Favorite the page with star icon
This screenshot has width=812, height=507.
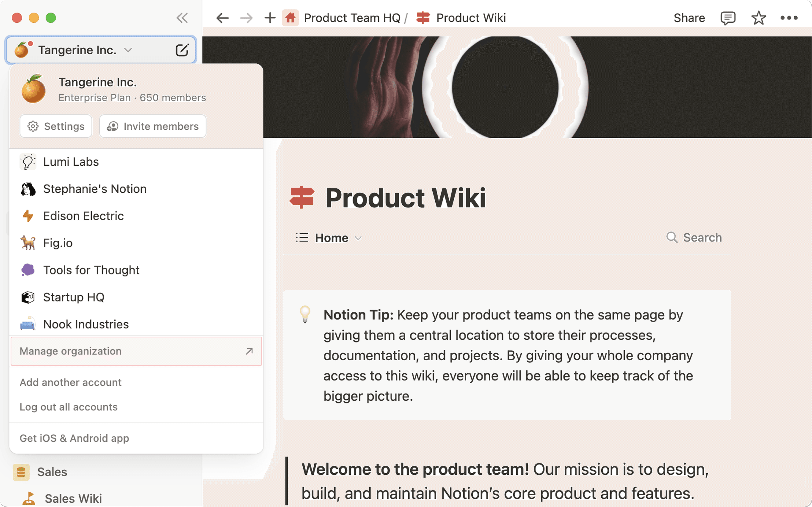point(758,18)
